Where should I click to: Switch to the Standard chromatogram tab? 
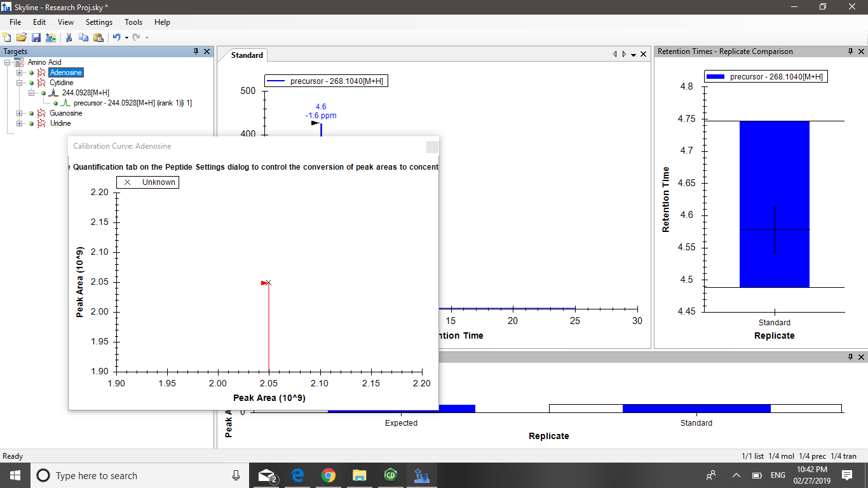coord(247,55)
